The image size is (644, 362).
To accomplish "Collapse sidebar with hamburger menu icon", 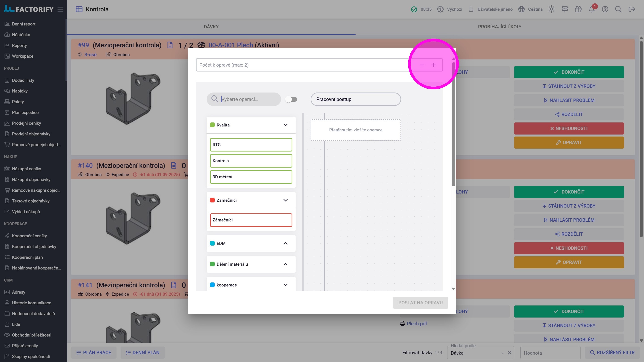I will coord(60,9).
